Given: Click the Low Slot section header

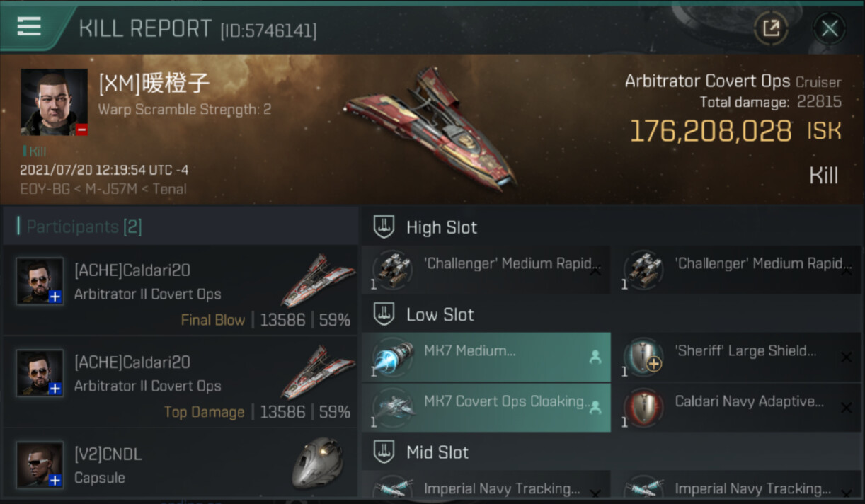Looking at the screenshot, I should pyautogui.click(x=440, y=314).
